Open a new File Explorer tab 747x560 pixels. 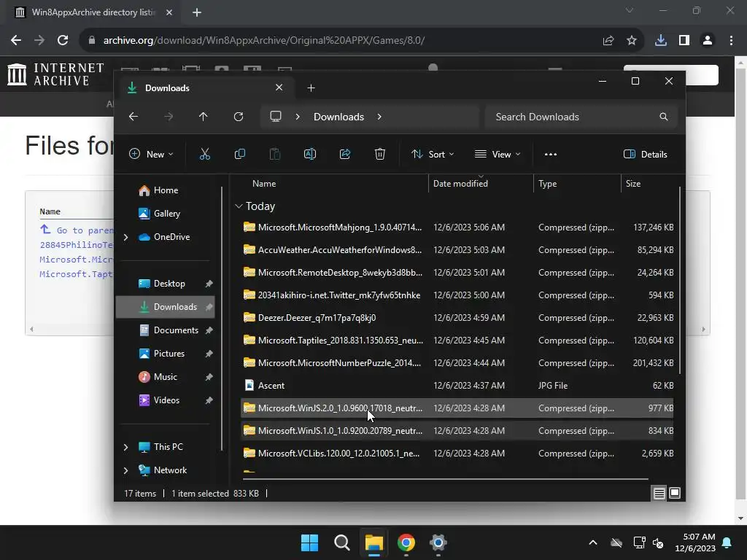pos(311,88)
